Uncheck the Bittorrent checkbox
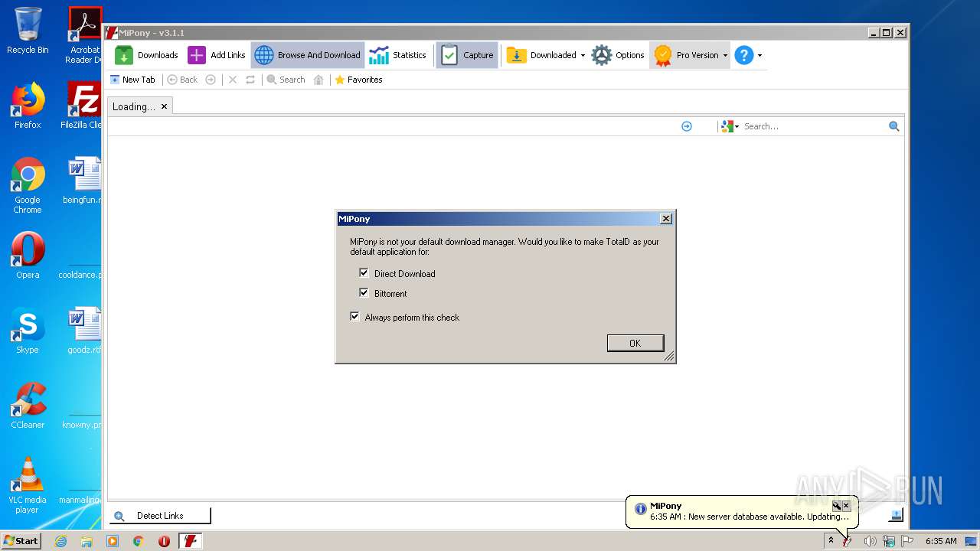Screen dimensions: 980x551 point(364,293)
